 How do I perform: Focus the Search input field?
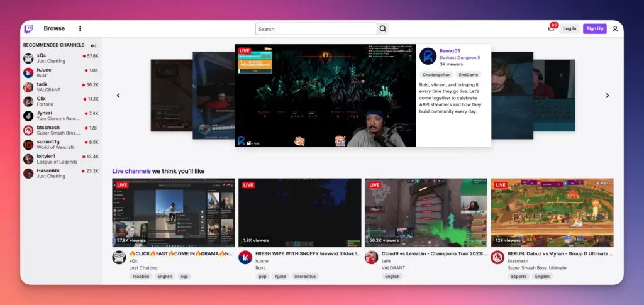coord(316,29)
